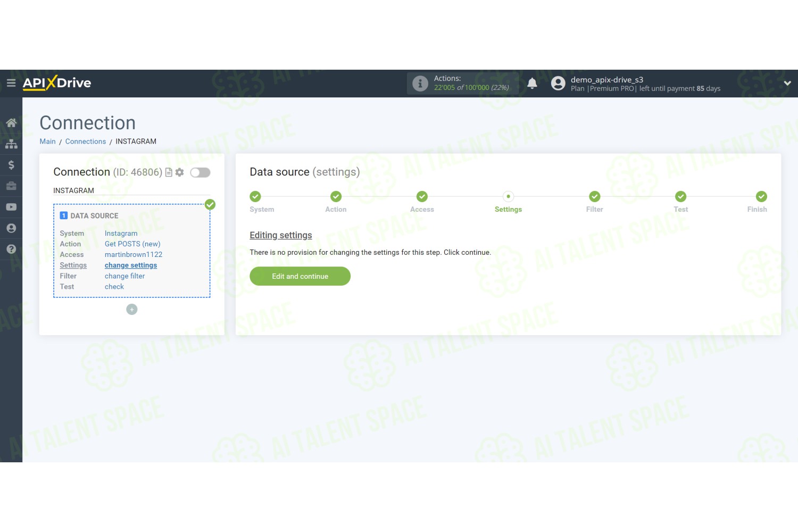Go to Connections breadcrumb link
The image size is (798, 532).
(x=86, y=142)
